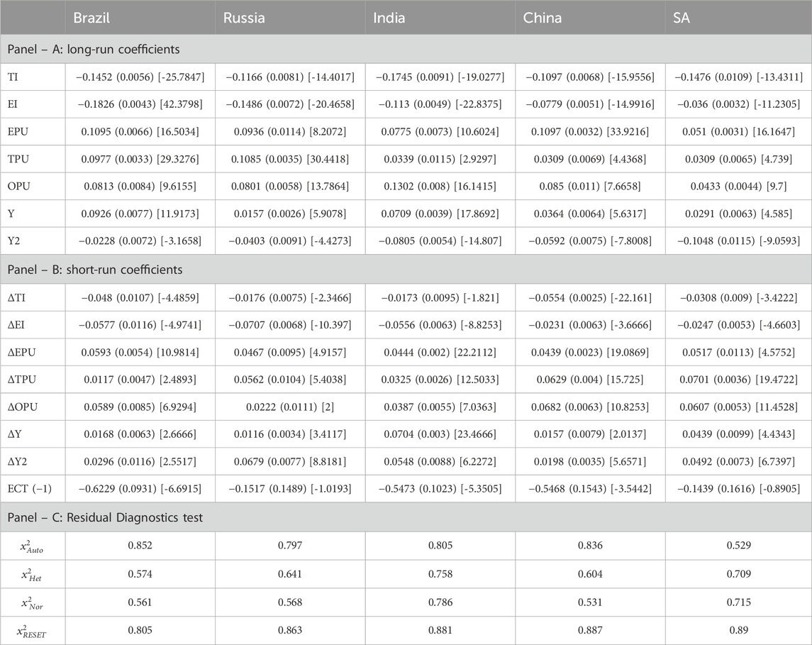Image resolution: width=812 pixels, height=645 pixels.
Task: Click the ECT (−1) row label
Action: pos(30,489)
